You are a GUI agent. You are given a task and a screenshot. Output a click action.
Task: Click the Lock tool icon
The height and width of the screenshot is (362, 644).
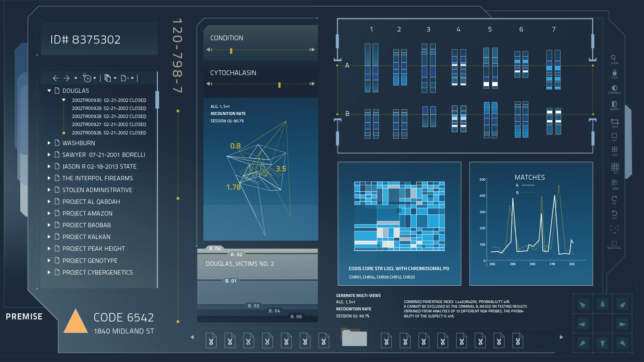614,72
